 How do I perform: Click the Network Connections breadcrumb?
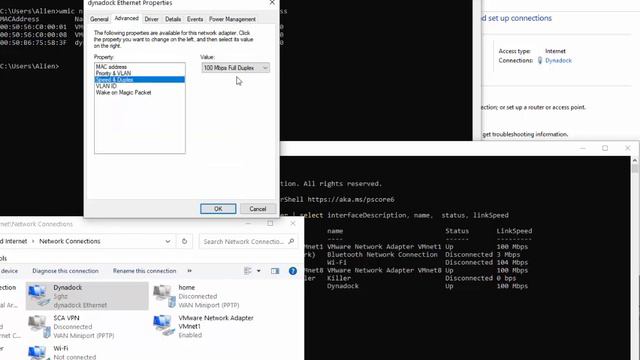click(x=70, y=241)
